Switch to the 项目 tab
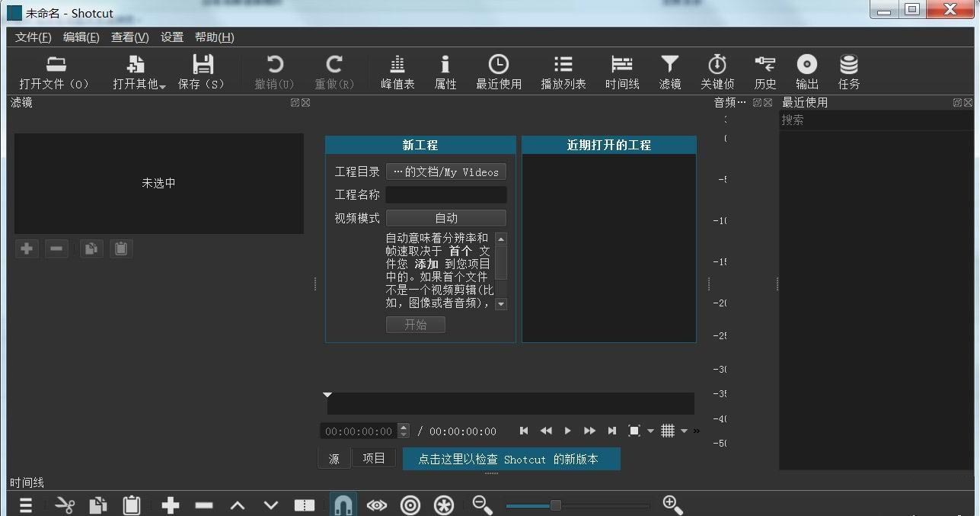The width and height of the screenshot is (980, 516). [374, 458]
